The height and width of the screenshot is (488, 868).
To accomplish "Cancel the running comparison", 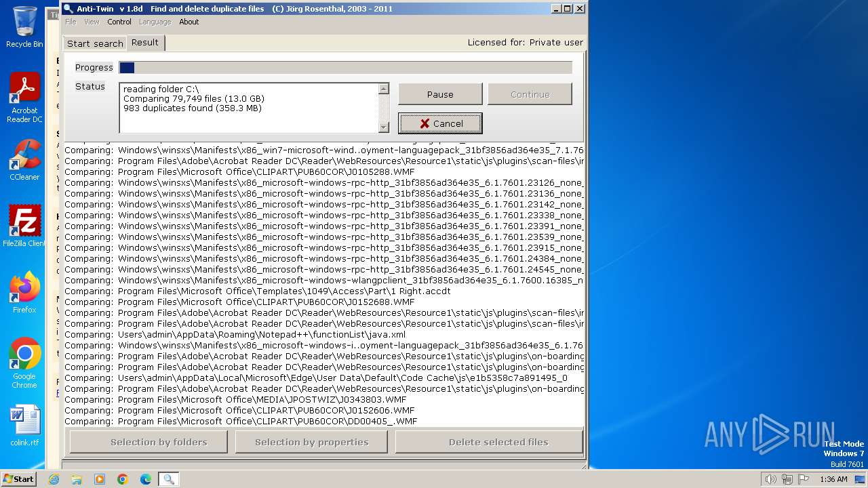I will (x=440, y=123).
